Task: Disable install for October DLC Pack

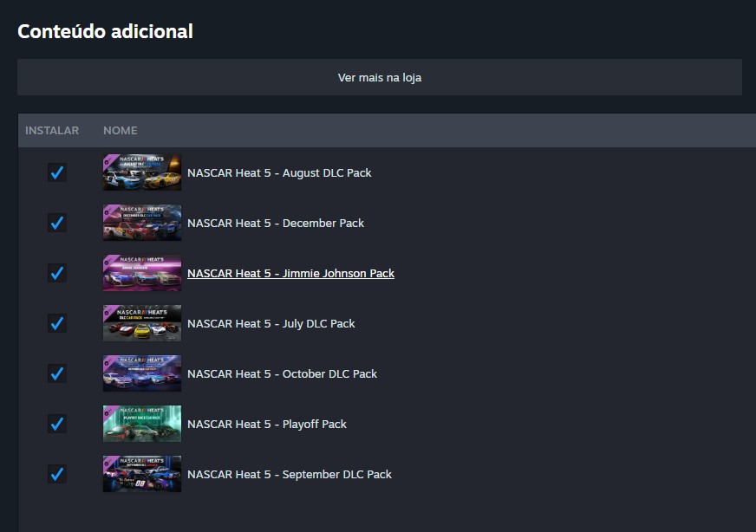Action: (57, 373)
